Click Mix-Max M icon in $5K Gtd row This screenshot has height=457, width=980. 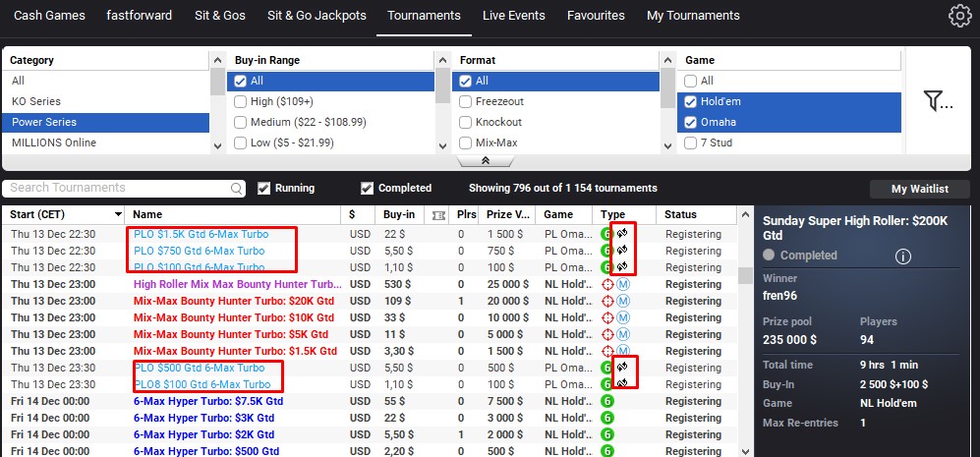[x=623, y=334]
